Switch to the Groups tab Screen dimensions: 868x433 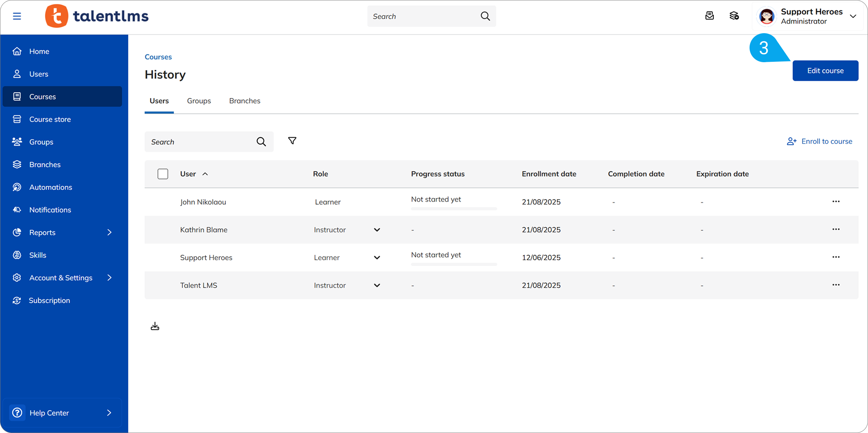tap(199, 101)
